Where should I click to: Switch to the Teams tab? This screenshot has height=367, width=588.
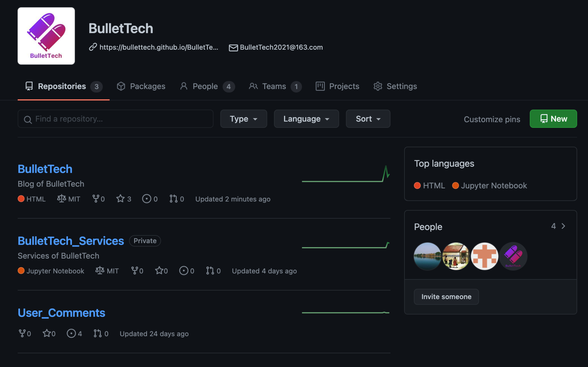pos(275,86)
